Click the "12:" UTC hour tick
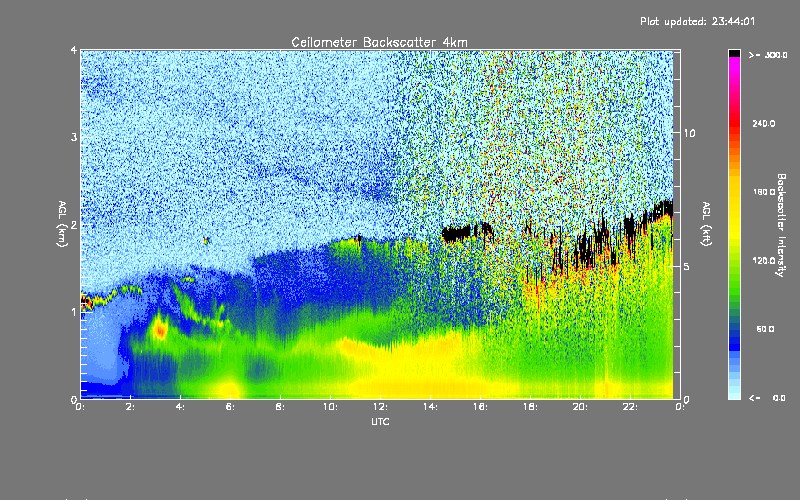800x500 pixels. (380, 407)
